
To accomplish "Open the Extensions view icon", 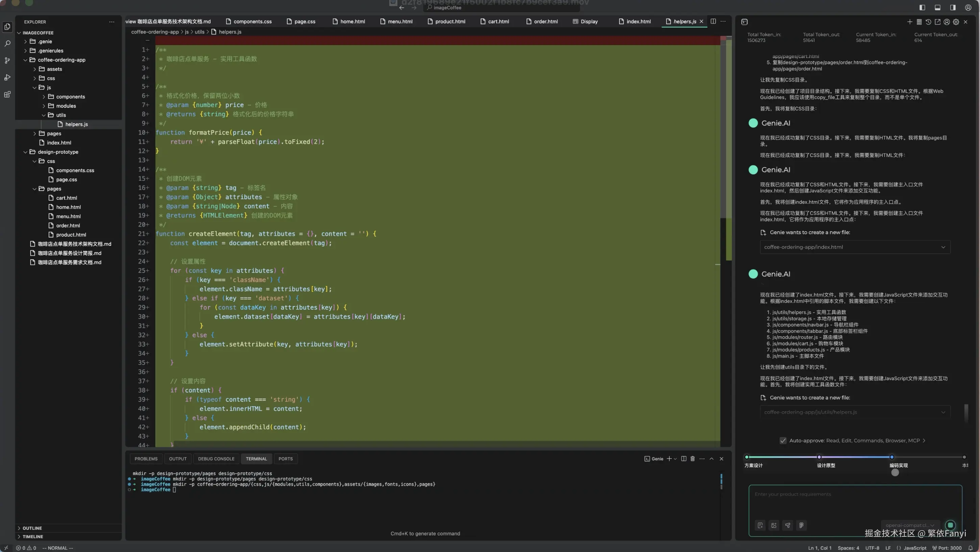I will coord(7,94).
